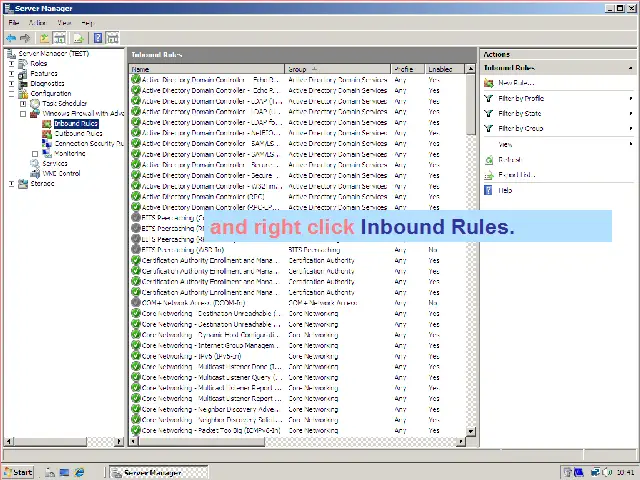Click the Forward arrow in the toolbar
Screen dimensions: 640x480
[x=25, y=38]
